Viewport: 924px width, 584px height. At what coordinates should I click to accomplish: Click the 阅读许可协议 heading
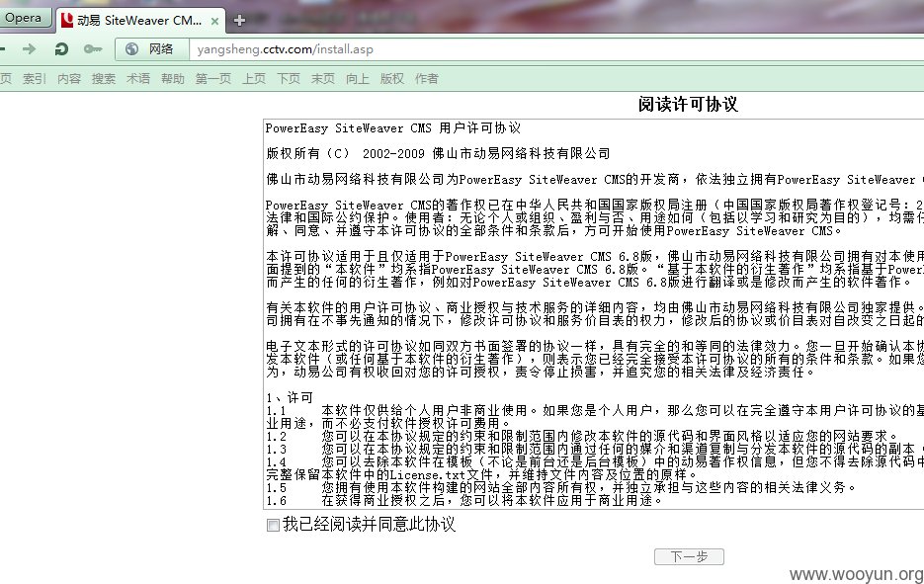coord(688,105)
